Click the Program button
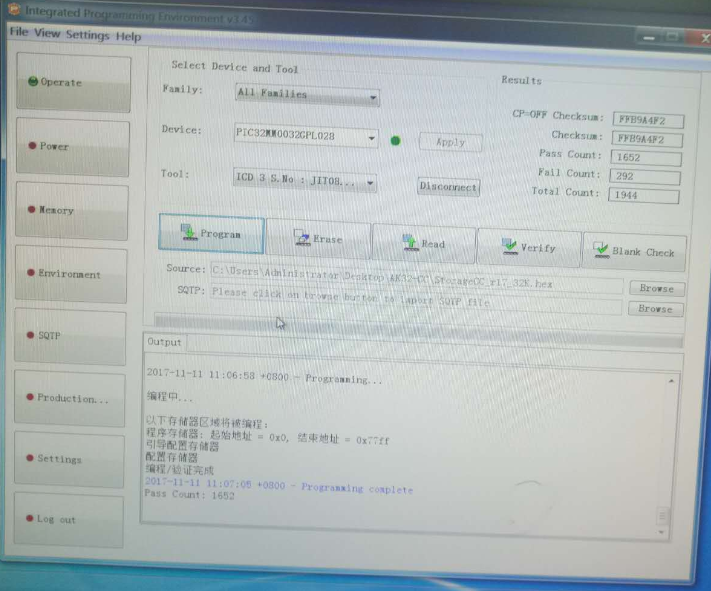 click(x=211, y=233)
